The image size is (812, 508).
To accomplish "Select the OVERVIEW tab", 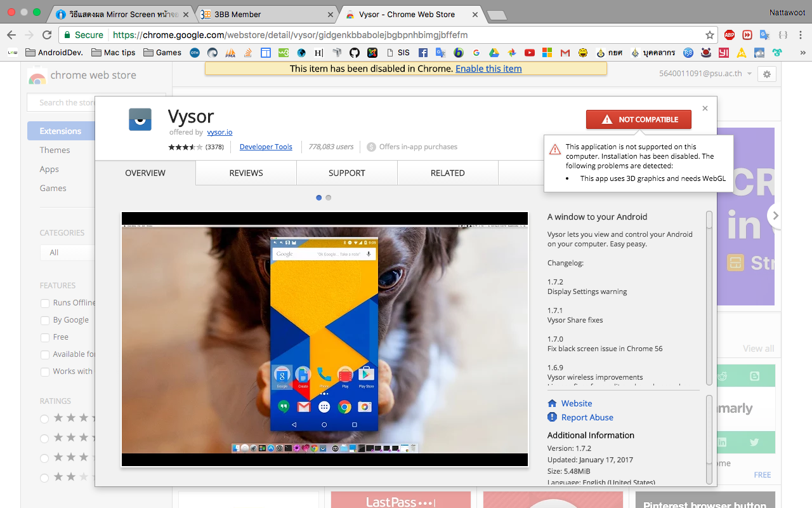I will 145,173.
